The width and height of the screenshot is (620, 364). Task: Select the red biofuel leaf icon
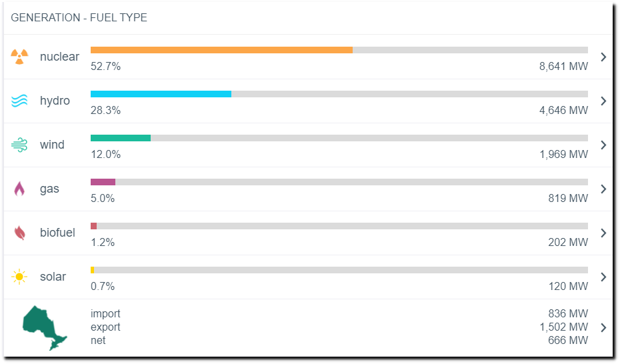tap(20, 233)
